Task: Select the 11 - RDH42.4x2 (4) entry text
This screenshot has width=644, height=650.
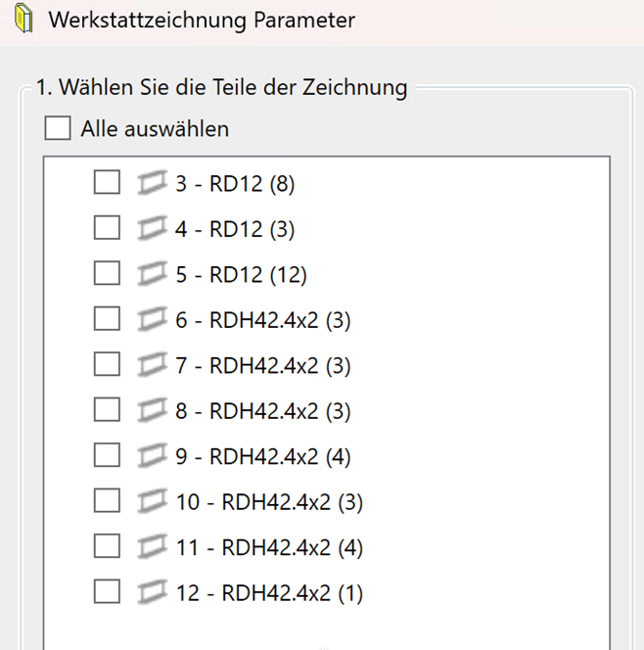Action: [269, 547]
